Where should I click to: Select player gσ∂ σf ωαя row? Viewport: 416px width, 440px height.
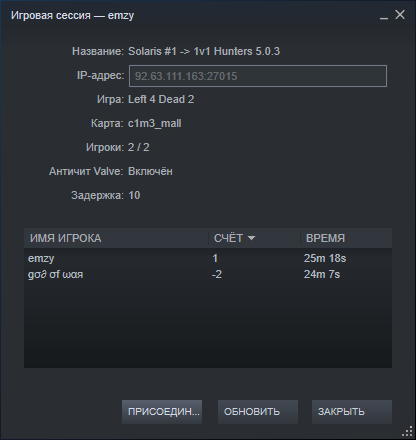[x=208, y=274]
